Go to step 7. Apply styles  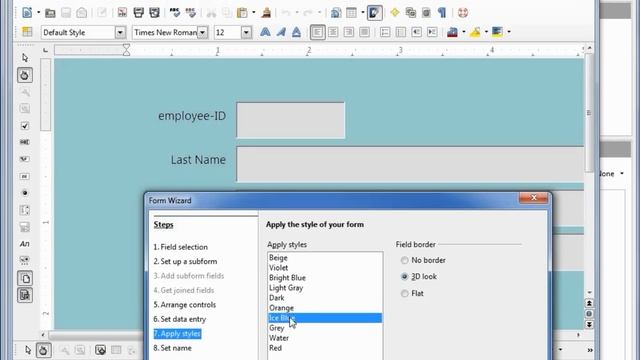tap(177, 334)
